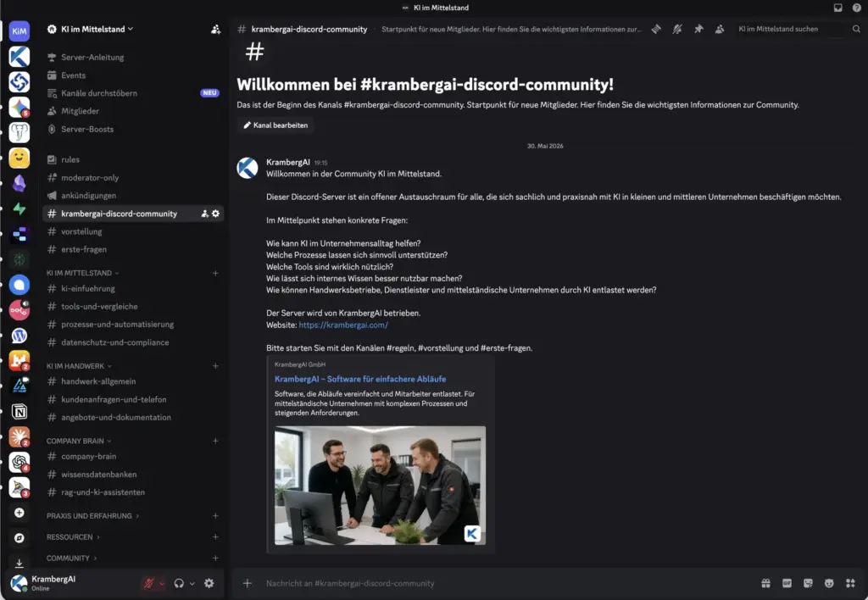Toggle microphone mute at bottom panel
Image resolution: width=868 pixels, height=600 pixels.
tap(149, 583)
